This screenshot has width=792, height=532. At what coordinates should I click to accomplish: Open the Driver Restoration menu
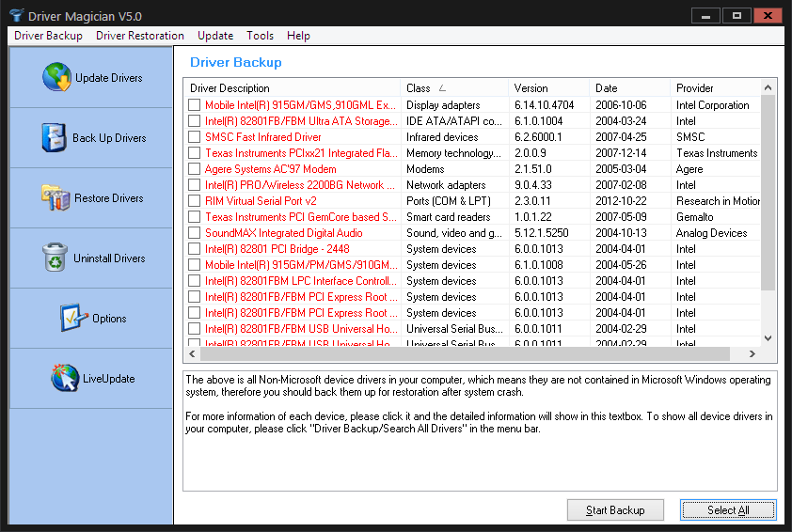(x=140, y=36)
